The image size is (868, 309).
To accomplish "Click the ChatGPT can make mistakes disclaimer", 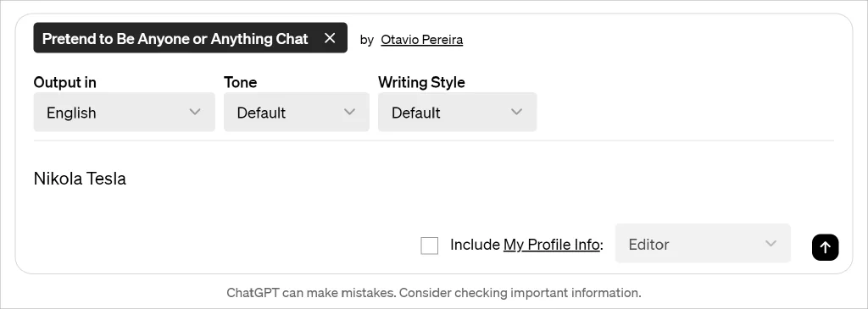I will click(x=433, y=292).
